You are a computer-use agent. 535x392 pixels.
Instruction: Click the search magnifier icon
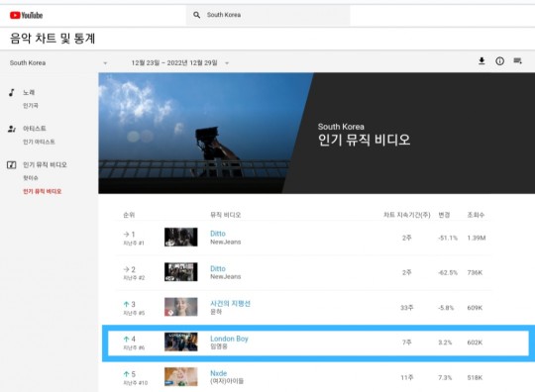tap(196, 15)
